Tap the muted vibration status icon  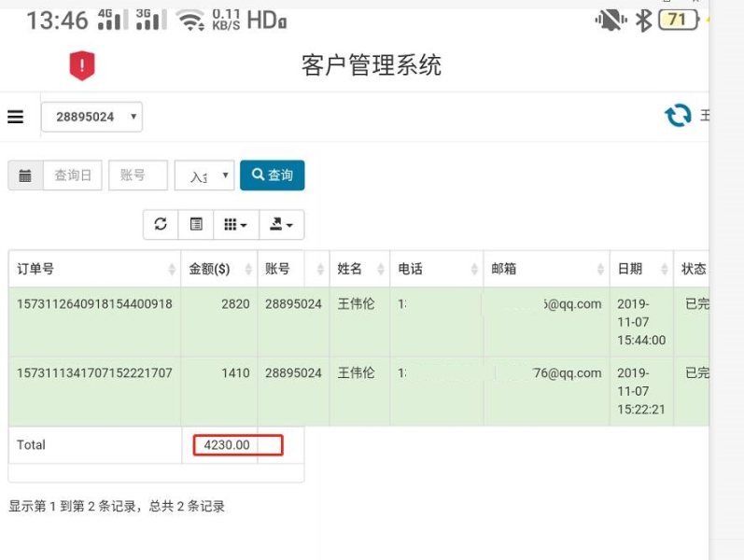[x=611, y=21]
